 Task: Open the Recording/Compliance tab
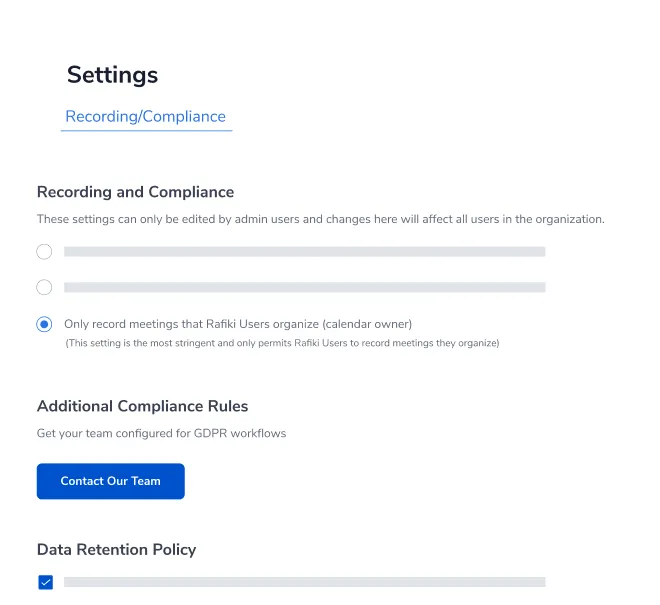146,116
